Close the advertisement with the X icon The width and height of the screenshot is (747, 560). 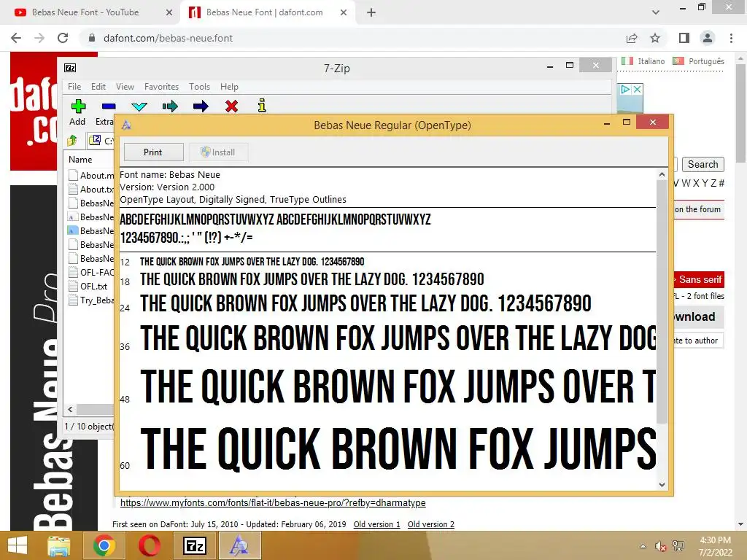[638, 89]
